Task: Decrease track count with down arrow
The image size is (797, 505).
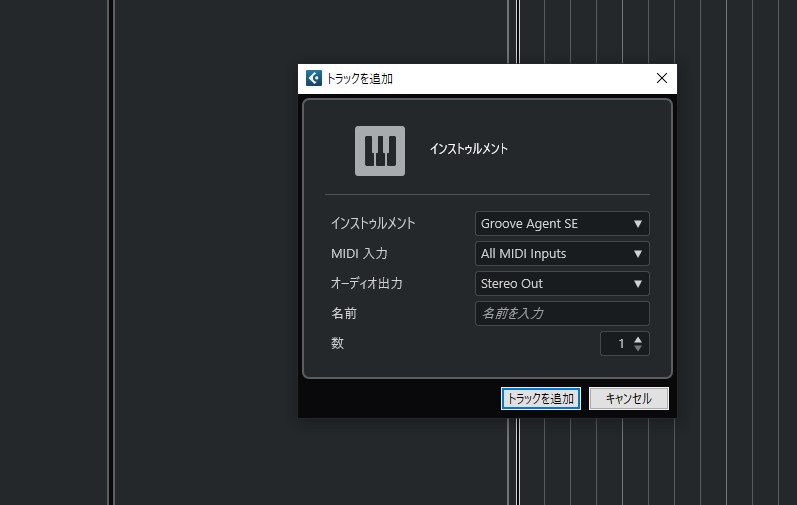Action: 638,348
